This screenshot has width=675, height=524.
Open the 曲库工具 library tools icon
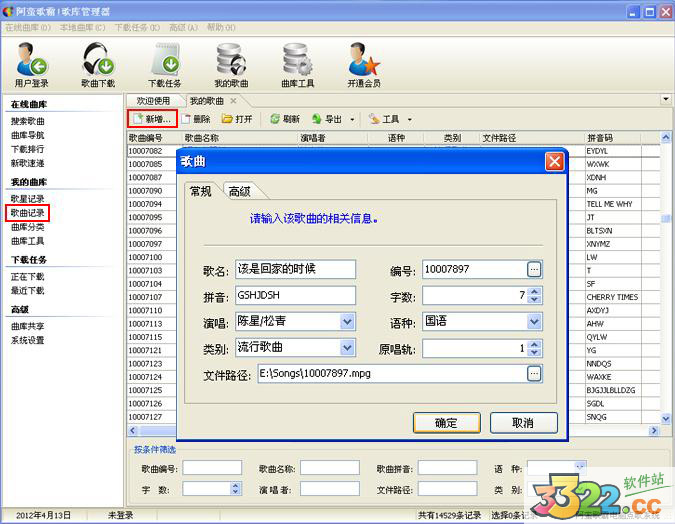pos(297,65)
